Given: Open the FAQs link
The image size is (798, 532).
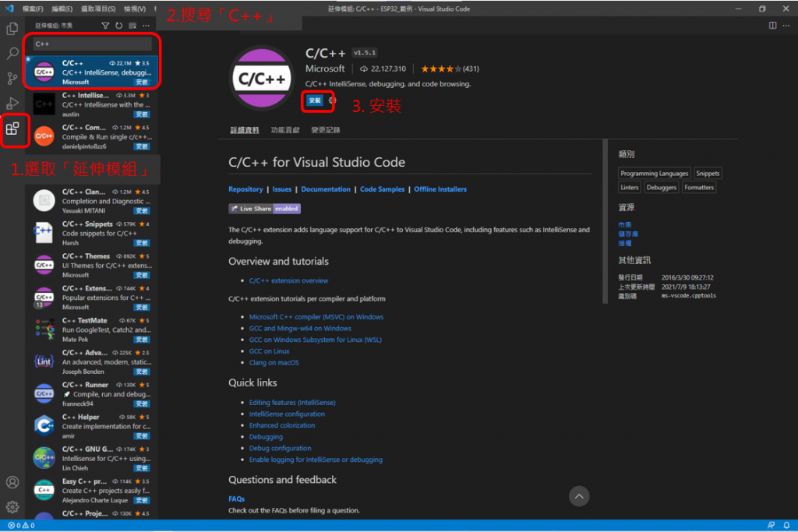Looking at the screenshot, I should (x=237, y=499).
